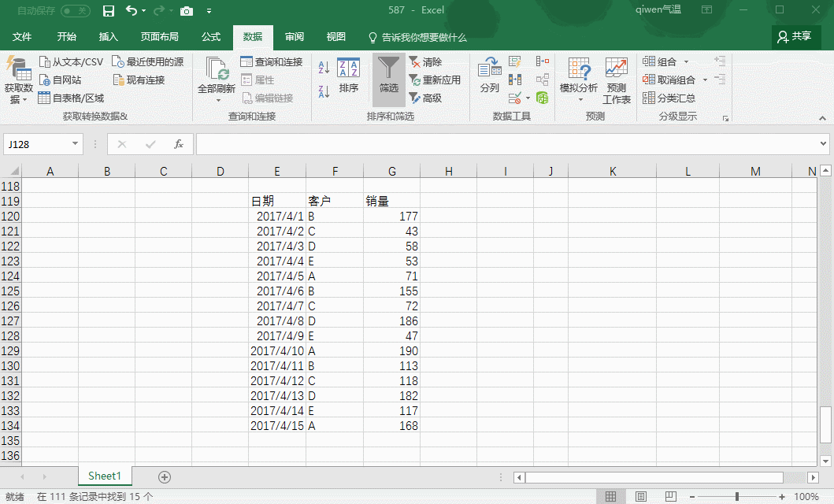
Task: Click the 组合 group button
Action: [x=659, y=61]
